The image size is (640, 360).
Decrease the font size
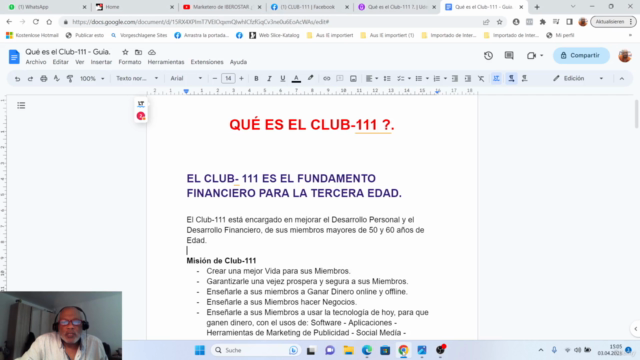pyautogui.click(x=215, y=78)
